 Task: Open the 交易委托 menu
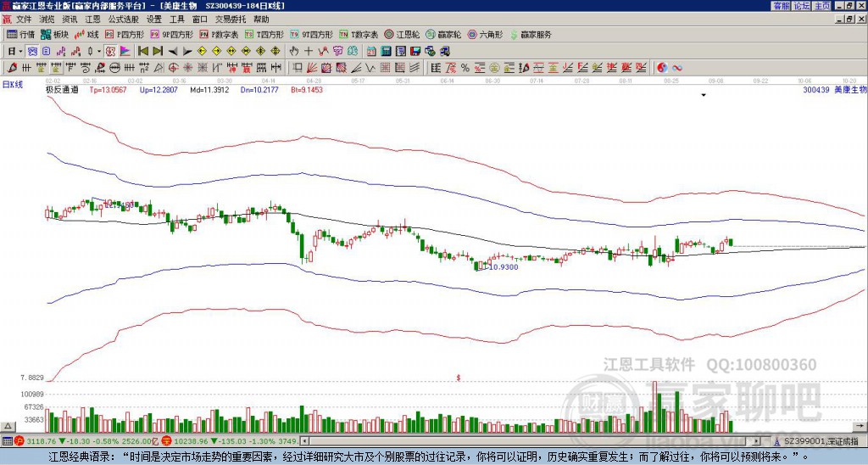[x=231, y=20]
